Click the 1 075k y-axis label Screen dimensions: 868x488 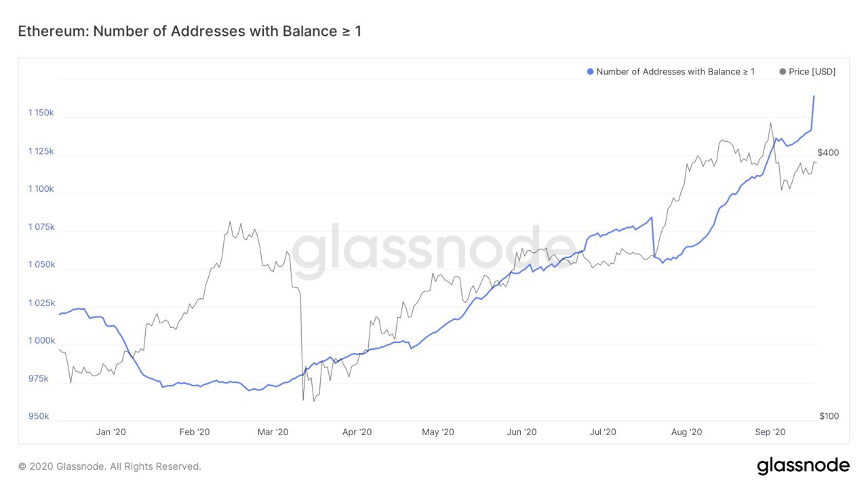[41, 227]
